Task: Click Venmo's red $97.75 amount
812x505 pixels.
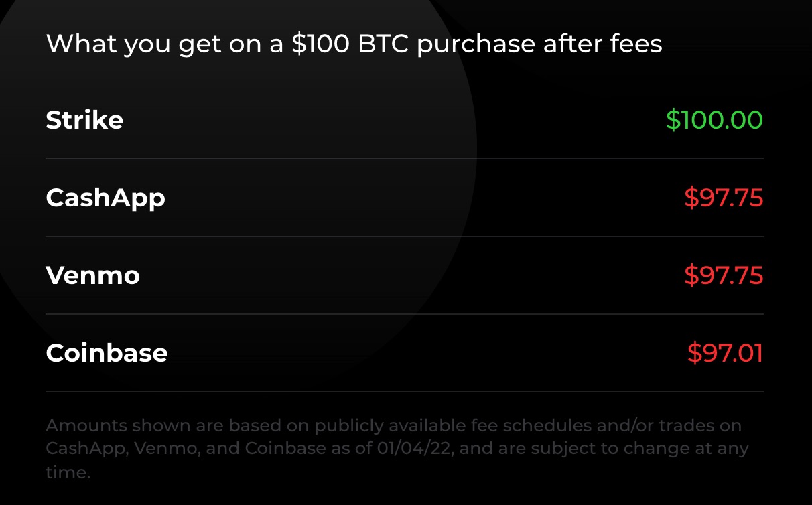Action: point(724,276)
